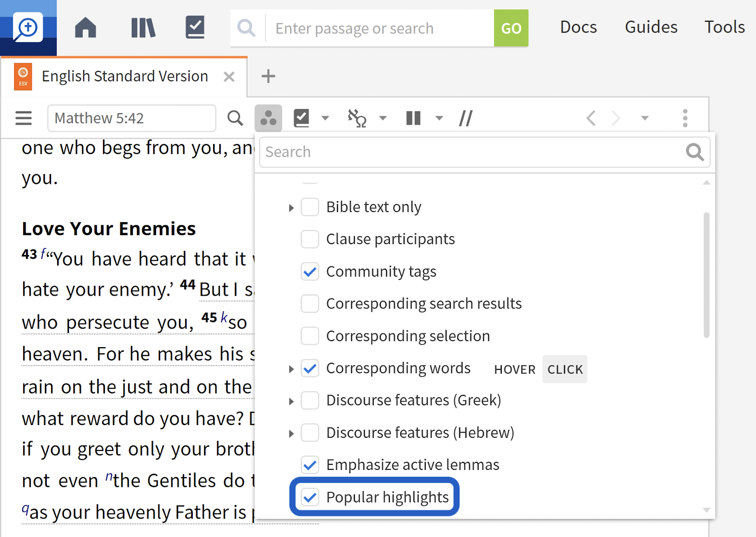Open the panel three-dot options menu
This screenshot has height=537, width=756.
coord(685,118)
